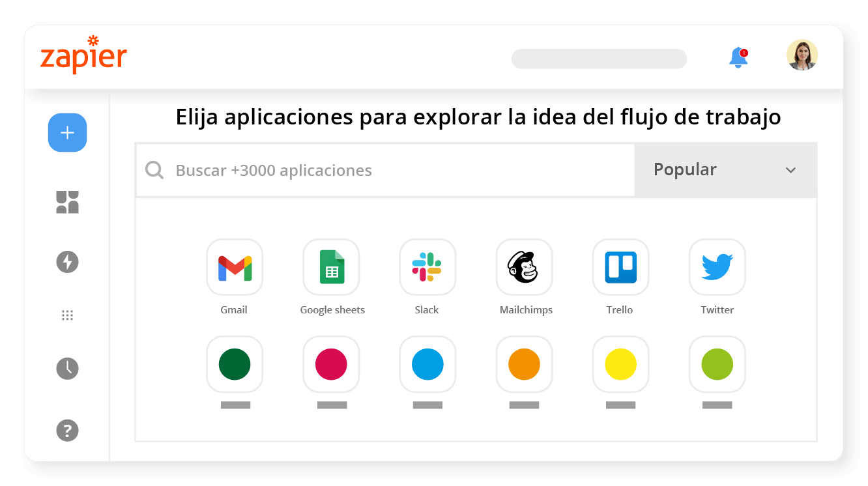Open the apps grid icon in the sidebar

pos(67,315)
